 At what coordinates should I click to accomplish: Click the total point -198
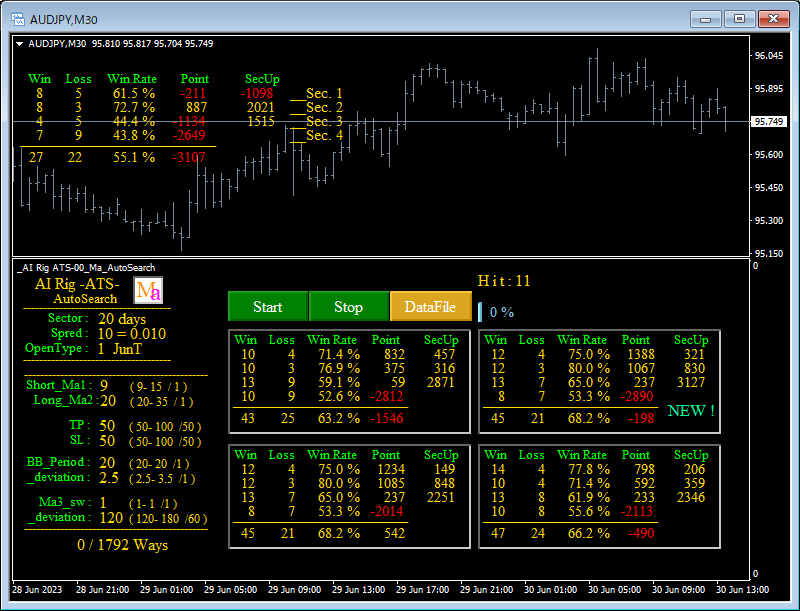[641, 418]
